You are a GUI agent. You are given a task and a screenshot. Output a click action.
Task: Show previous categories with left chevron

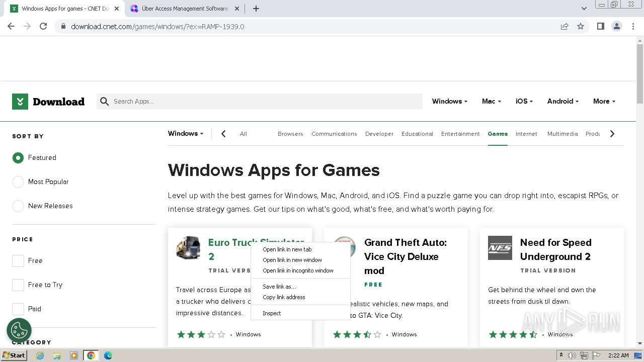(223, 134)
